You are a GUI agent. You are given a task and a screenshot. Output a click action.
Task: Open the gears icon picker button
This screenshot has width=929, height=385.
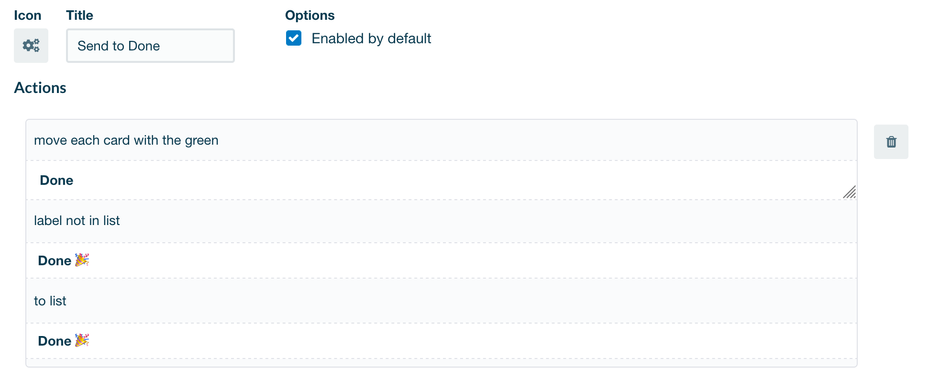pyautogui.click(x=31, y=46)
